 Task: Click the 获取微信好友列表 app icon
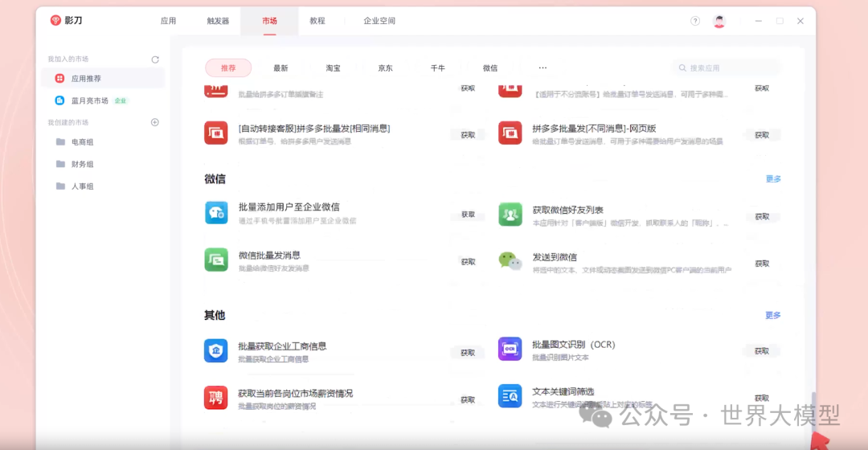510,215
